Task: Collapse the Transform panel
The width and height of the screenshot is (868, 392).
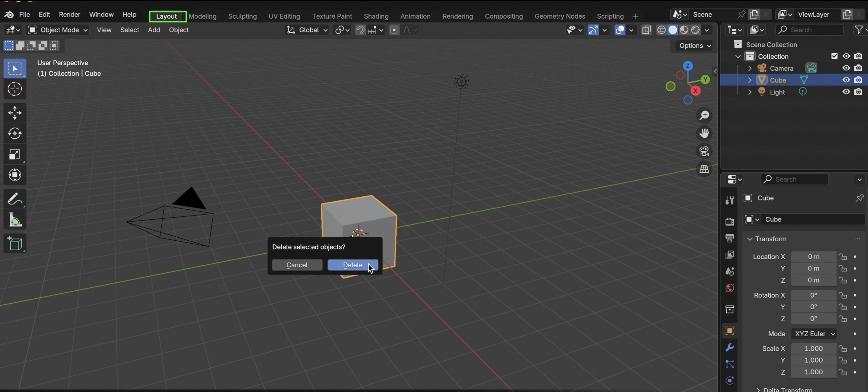Action: pos(750,239)
